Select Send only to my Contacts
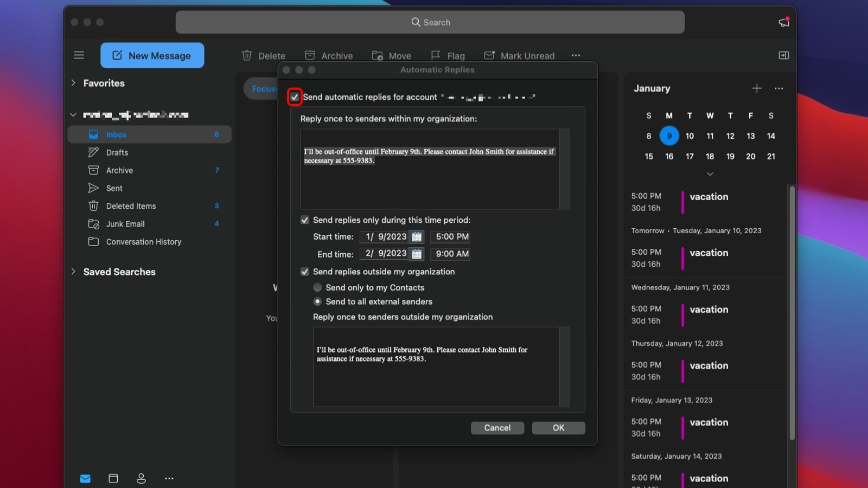The image size is (868, 488). (317, 287)
